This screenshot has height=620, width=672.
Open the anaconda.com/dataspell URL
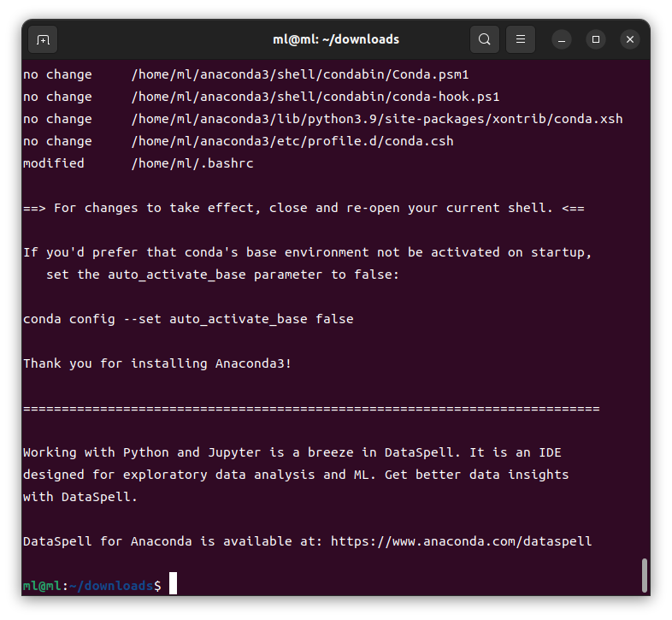tap(461, 541)
